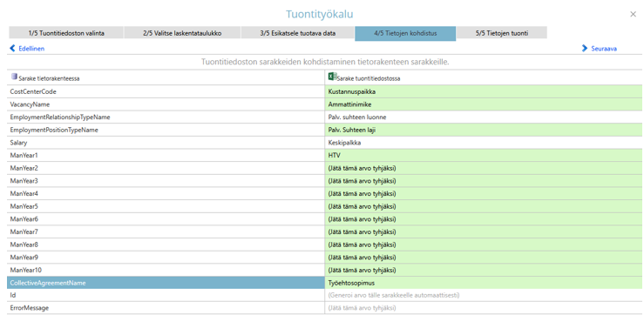This screenshot has width=644, height=315.
Task: Open the Palv. suhteen luonne mapping dropdown
Action: coord(483,117)
